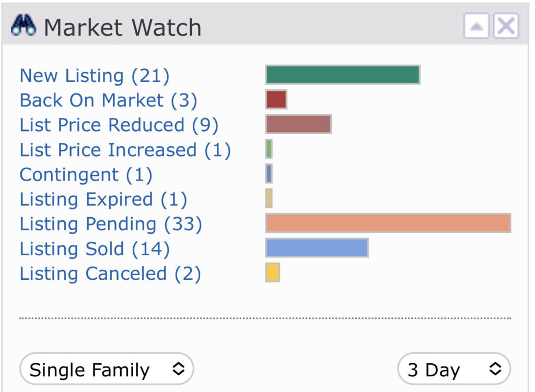The image size is (535, 392).
Task: Close the Market Watch widget
Action: (x=506, y=26)
